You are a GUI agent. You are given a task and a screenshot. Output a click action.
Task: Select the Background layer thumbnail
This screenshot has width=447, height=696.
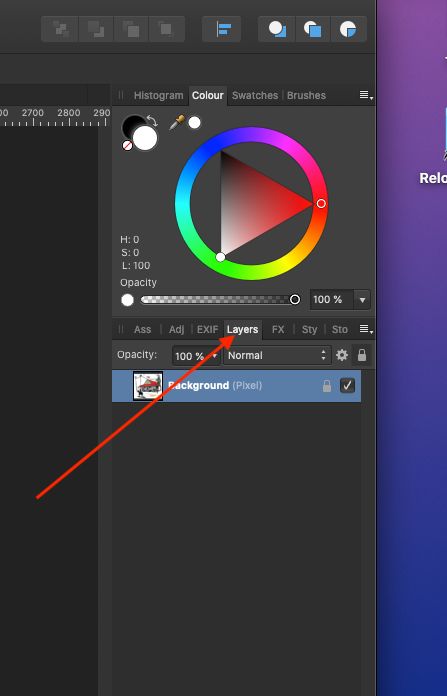click(x=148, y=386)
